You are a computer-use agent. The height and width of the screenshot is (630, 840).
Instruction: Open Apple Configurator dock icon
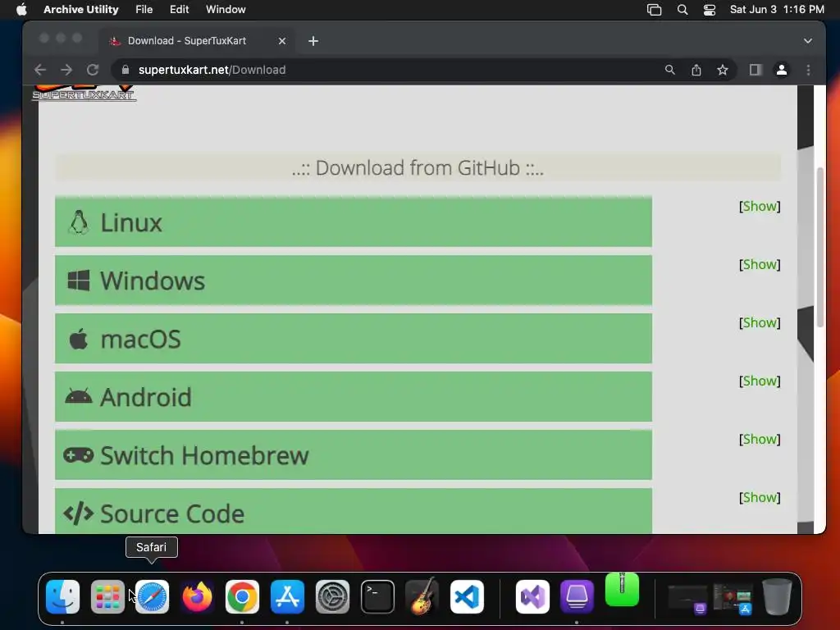[x=577, y=597]
